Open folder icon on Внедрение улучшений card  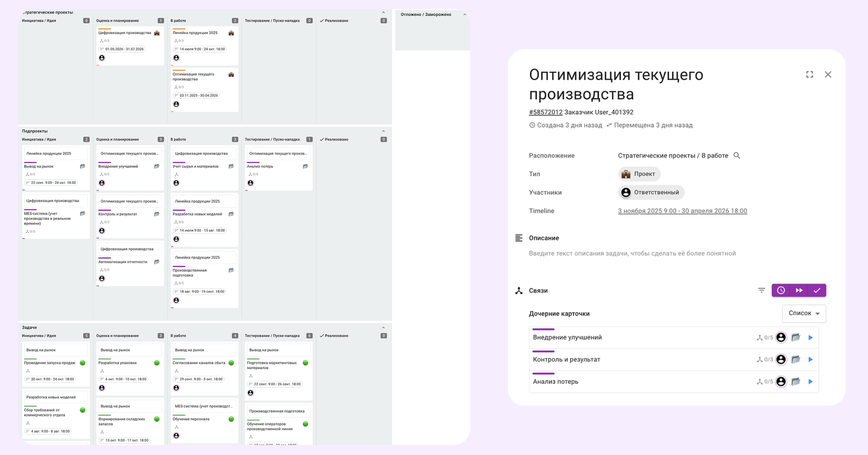[x=796, y=337]
